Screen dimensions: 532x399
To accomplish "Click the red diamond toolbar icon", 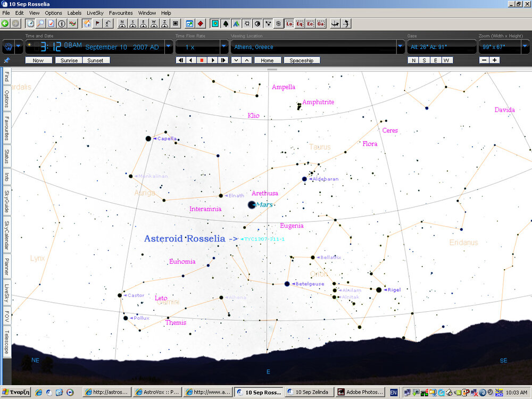I will [x=200, y=23].
